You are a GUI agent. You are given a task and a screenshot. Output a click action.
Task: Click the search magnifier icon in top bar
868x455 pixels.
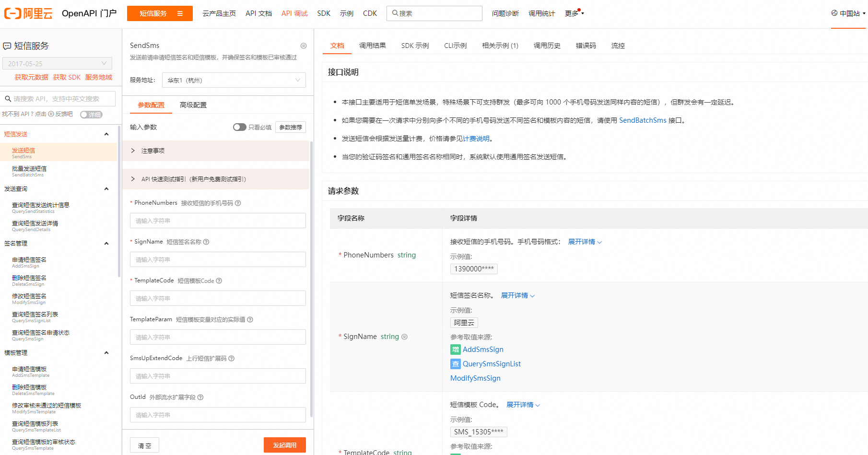[x=395, y=13]
